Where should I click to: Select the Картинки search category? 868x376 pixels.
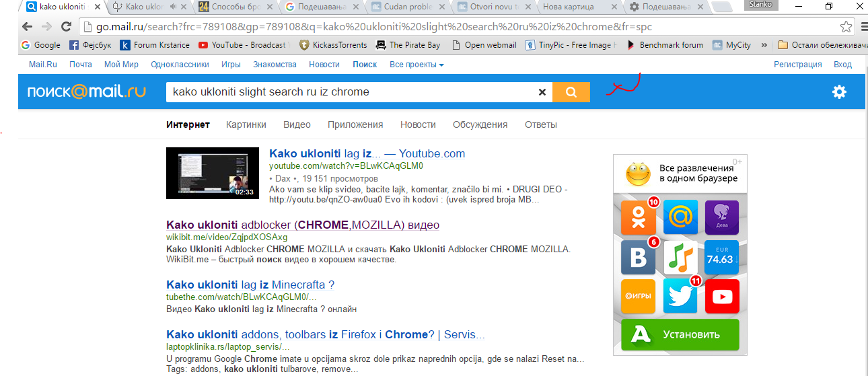click(x=246, y=124)
